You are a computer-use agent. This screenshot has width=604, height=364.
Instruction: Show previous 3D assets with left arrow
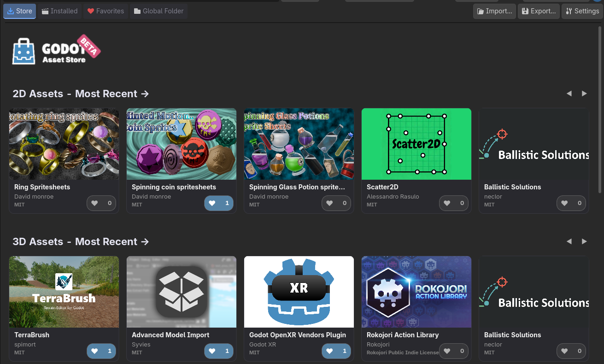[569, 241]
